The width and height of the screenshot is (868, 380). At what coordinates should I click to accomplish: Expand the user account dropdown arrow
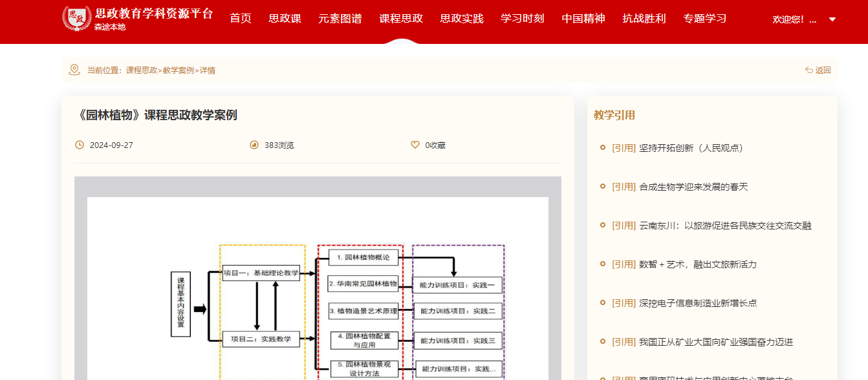[x=832, y=19]
